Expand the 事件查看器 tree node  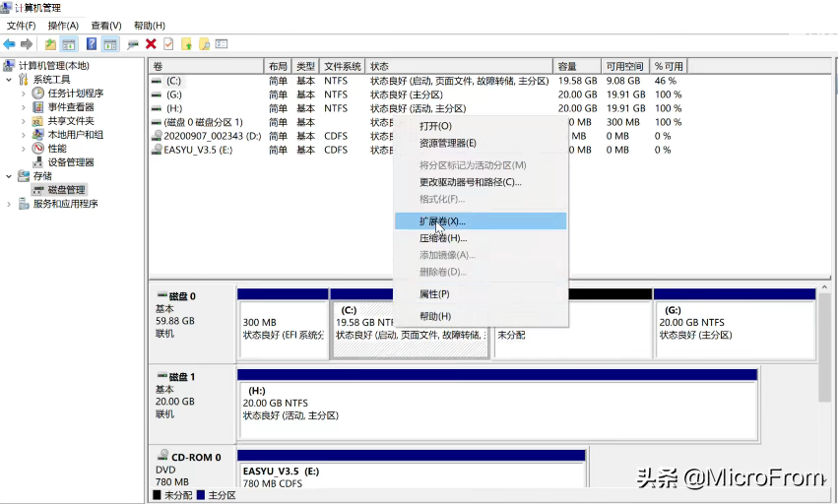point(23,107)
